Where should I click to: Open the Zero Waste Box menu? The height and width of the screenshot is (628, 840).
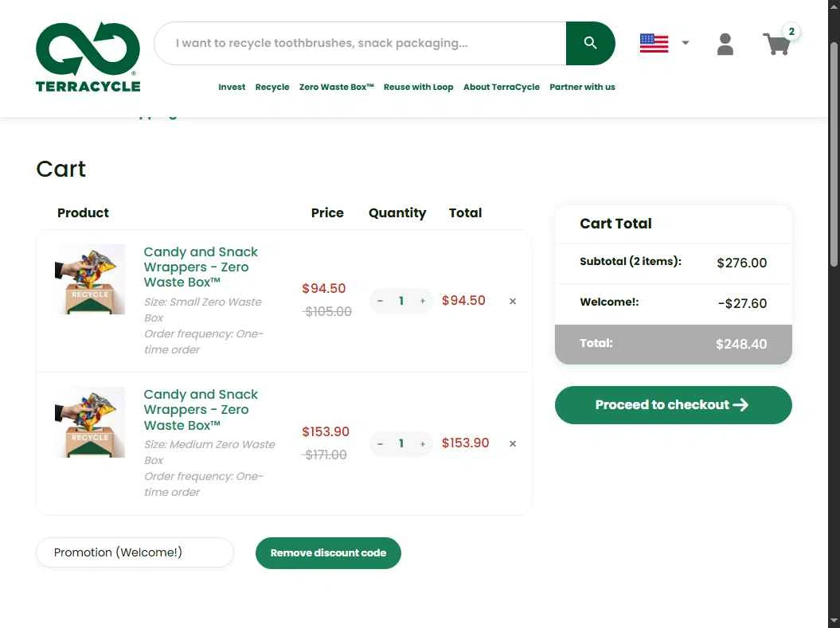tap(337, 87)
